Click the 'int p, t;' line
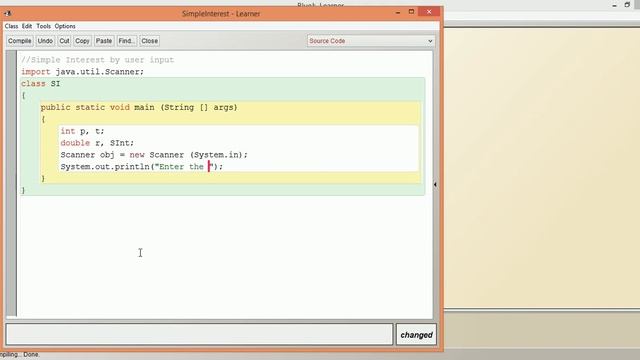This screenshot has height=360, width=640. 82,131
